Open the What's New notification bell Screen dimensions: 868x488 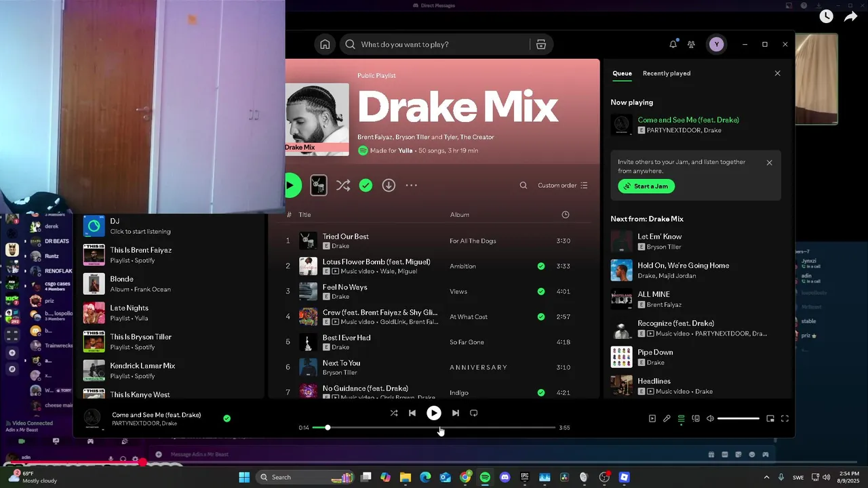click(x=673, y=44)
